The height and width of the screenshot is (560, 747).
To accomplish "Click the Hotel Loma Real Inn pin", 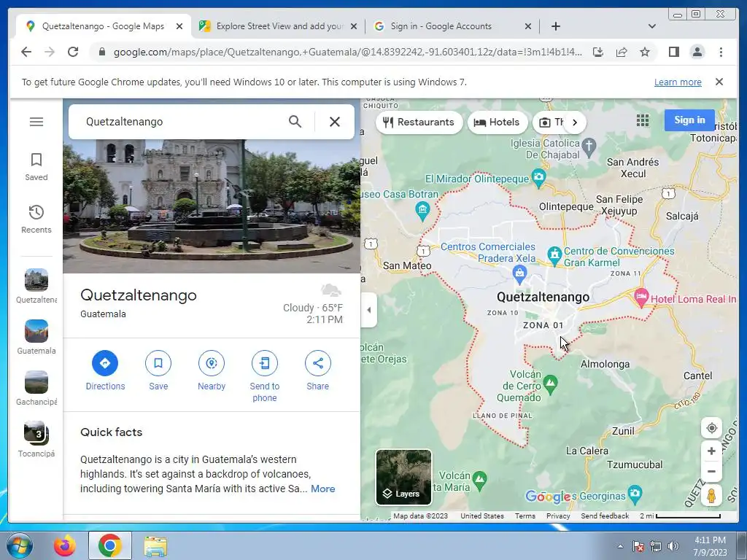I will click(641, 297).
